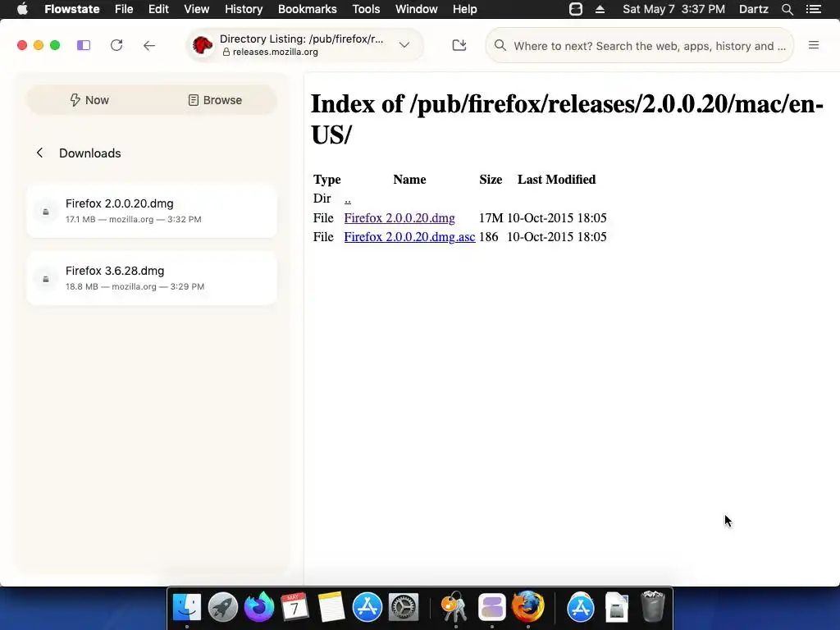
Task: Select the Firefox 2.0.0.20.dmg download entry
Action: pos(152,211)
